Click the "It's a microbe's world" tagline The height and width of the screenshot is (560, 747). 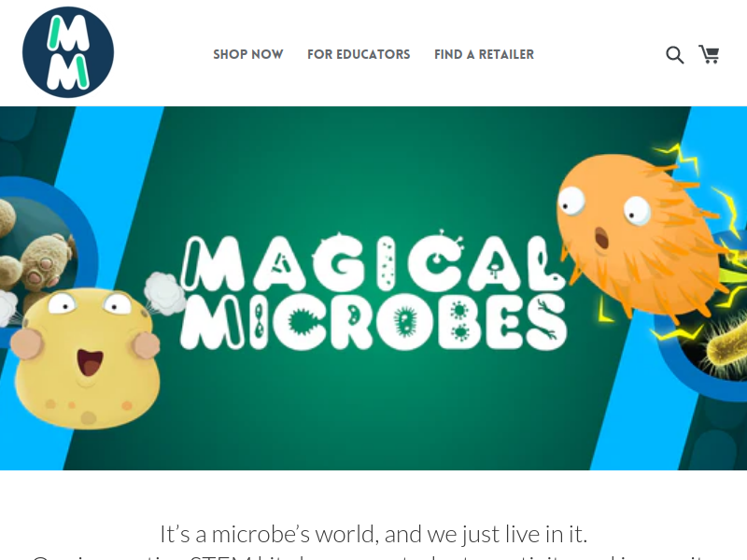click(373, 534)
